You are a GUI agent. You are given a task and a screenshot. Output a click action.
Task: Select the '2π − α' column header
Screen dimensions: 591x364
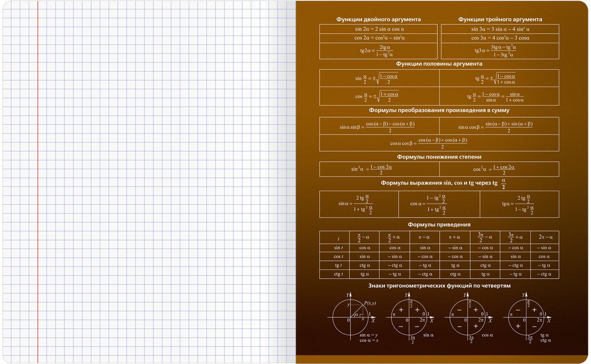[x=545, y=237]
